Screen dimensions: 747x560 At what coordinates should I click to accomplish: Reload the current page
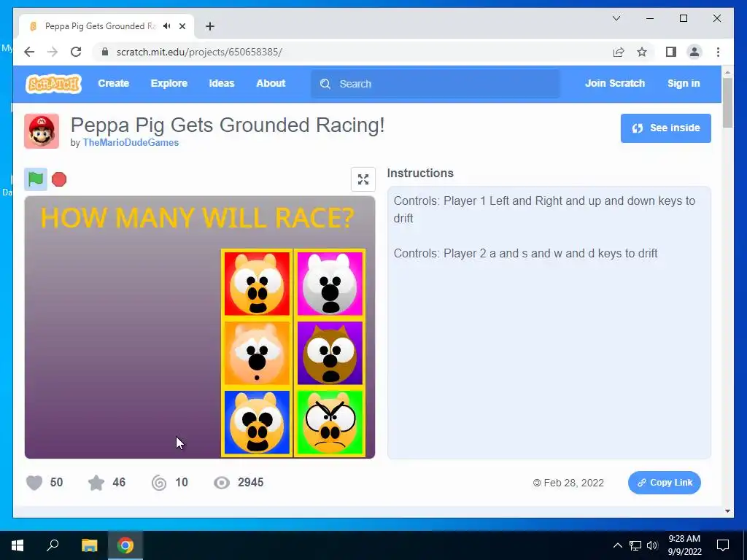point(76,52)
